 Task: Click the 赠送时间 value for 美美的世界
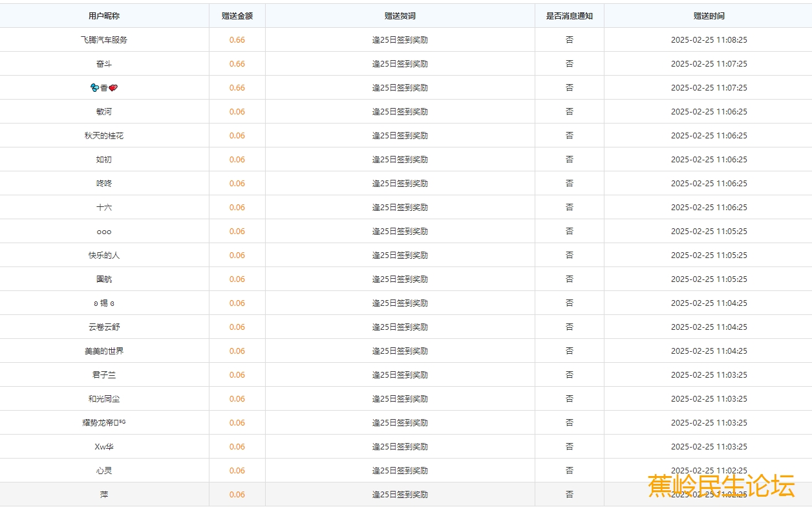pos(709,351)
